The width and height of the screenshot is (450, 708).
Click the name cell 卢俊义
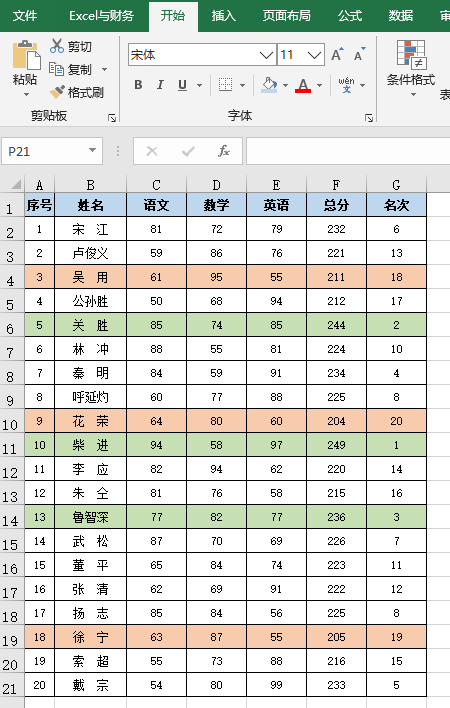[90, 253]
